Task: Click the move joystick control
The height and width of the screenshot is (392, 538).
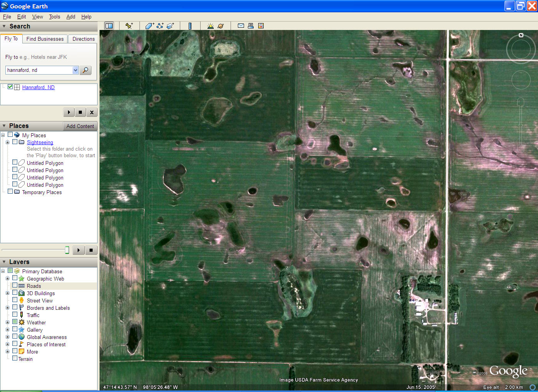Action: click(x=521, y=80)
